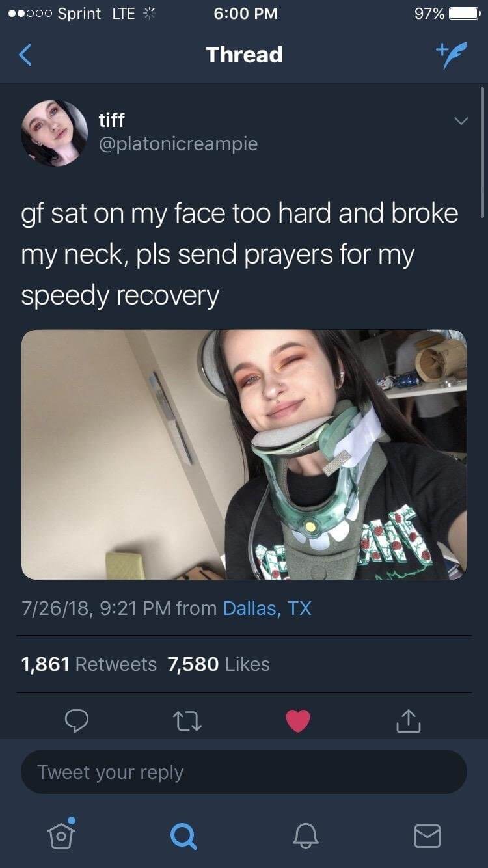This screenshot has width=488, height=868.
Task: Tap the battery indicator in status bar
Action: (465, 14)
